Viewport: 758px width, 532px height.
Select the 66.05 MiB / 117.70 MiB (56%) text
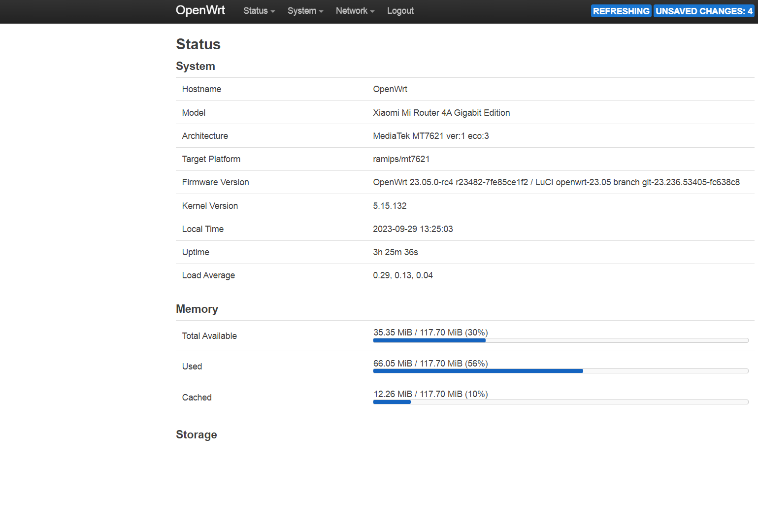[430, 364]
